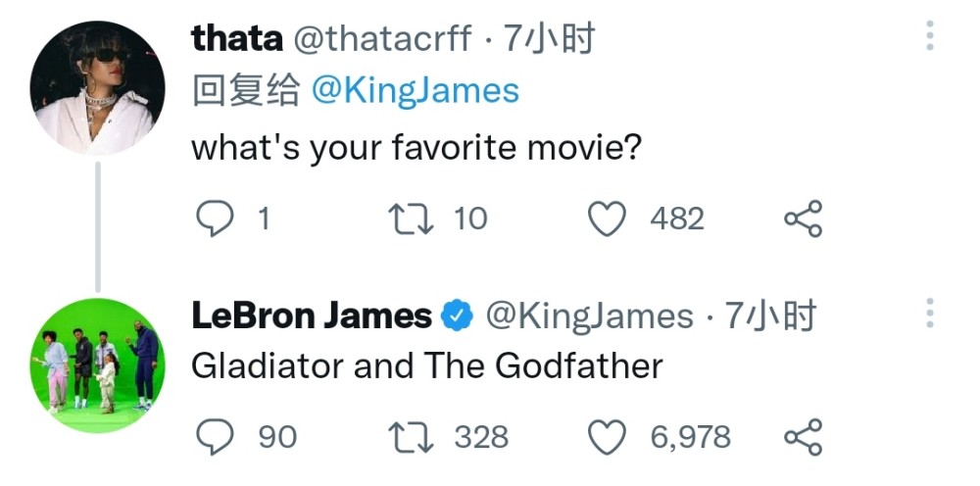The image size is (980, 486).
Task: Open thata's profile picture
Action: click(97, 87)
